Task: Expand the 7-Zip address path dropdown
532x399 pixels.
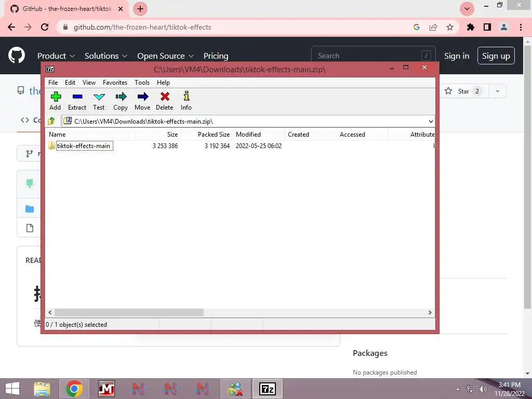Action: [431, 121]
